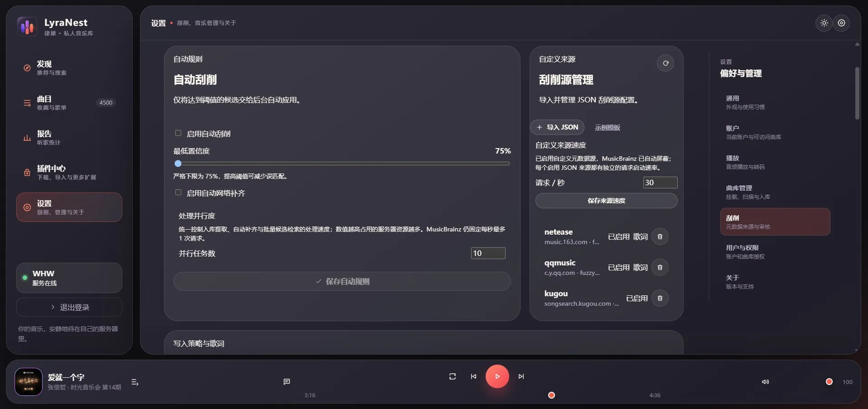Adjust the 最低置信度 slider handle
Viewport: 868px width, 409px height.
click(x=178, y=164)
